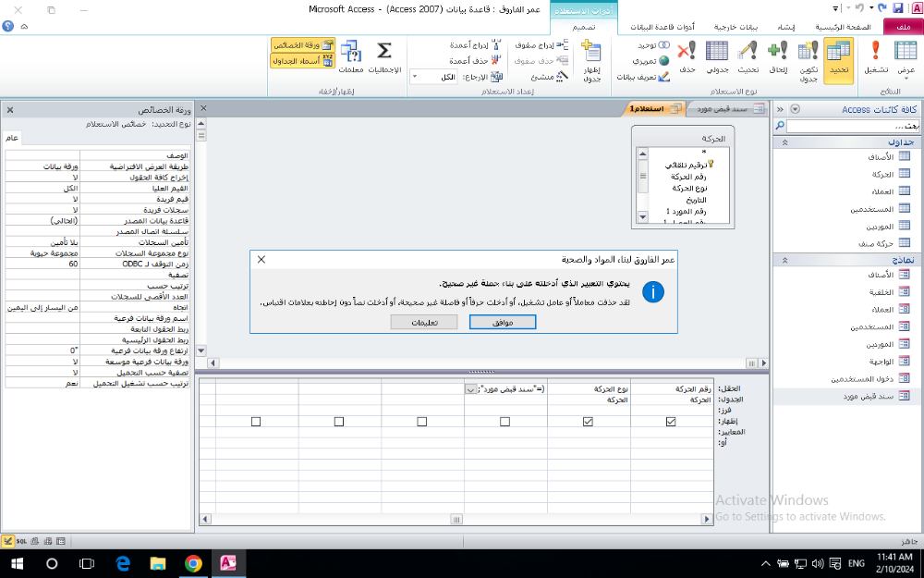Click the توحيد union query icon

653,45
